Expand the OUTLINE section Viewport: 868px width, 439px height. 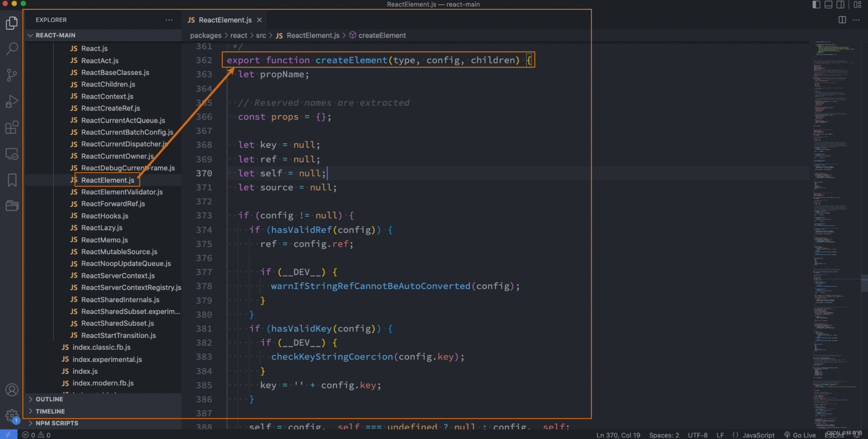click(49, 399)
